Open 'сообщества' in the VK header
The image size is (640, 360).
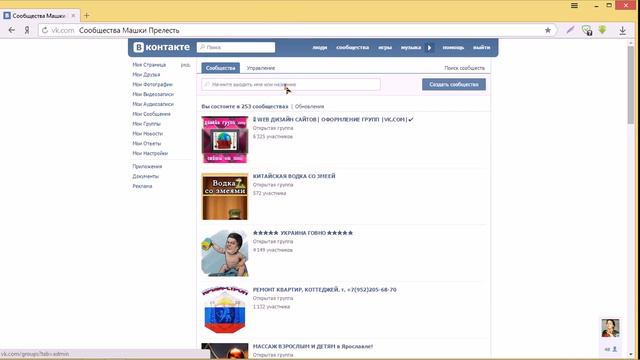click(352, 47)
